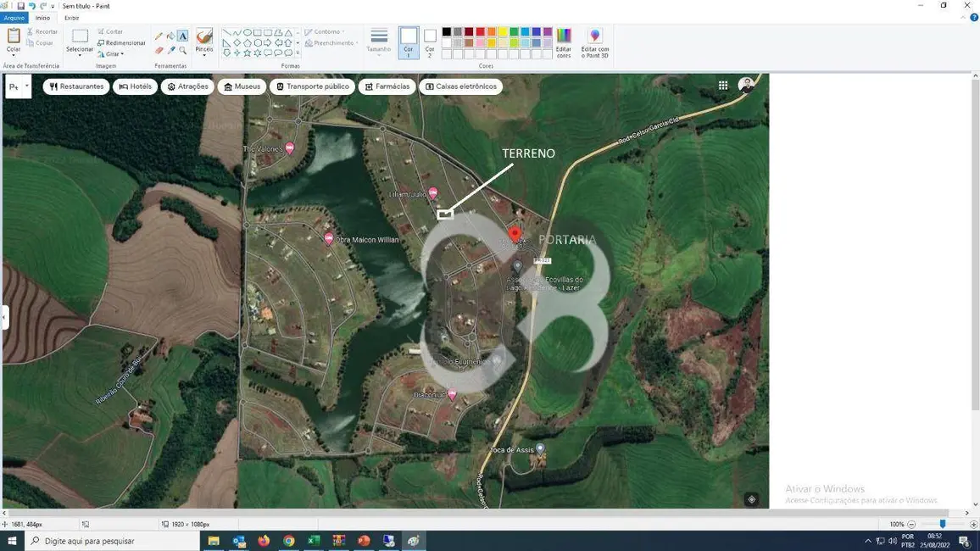Open the Arquivo menu
980x551 pixels.
coord(14,18)
